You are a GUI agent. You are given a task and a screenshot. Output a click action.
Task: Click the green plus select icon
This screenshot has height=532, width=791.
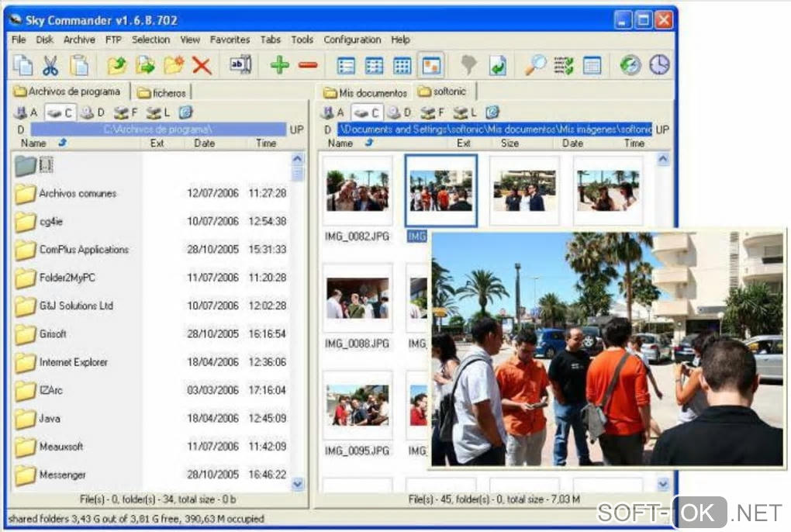coord(279,65)
